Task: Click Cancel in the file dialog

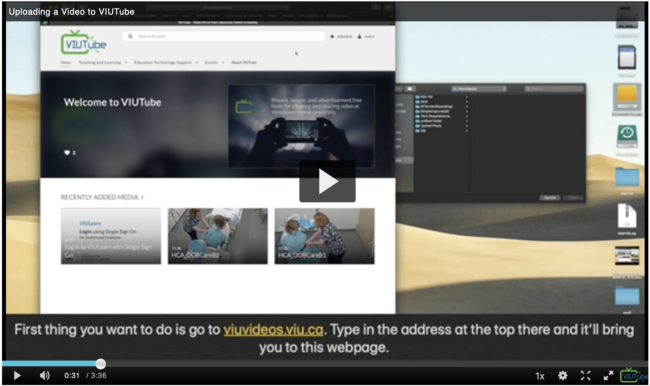Action: (550, 198)
